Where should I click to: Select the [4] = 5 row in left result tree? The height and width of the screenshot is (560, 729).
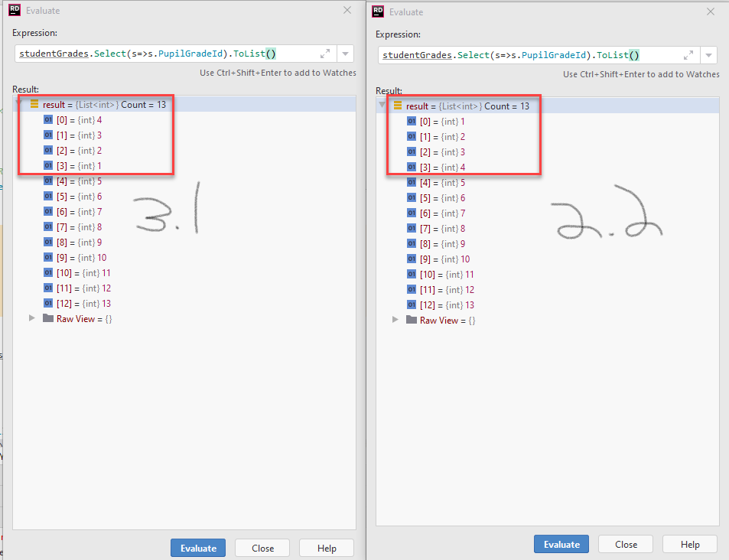[84, 181]
